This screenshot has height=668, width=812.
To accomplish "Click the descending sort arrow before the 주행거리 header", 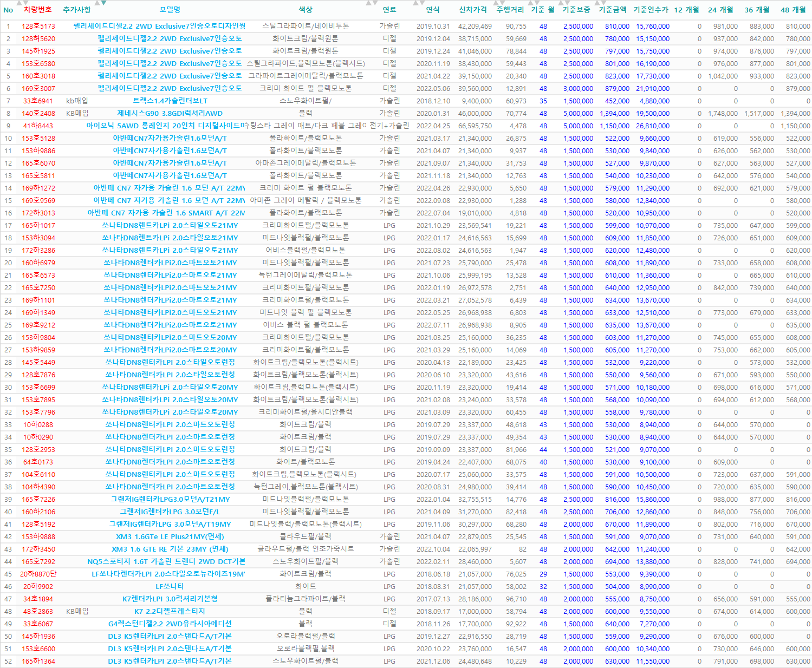I will pos(502,3).
